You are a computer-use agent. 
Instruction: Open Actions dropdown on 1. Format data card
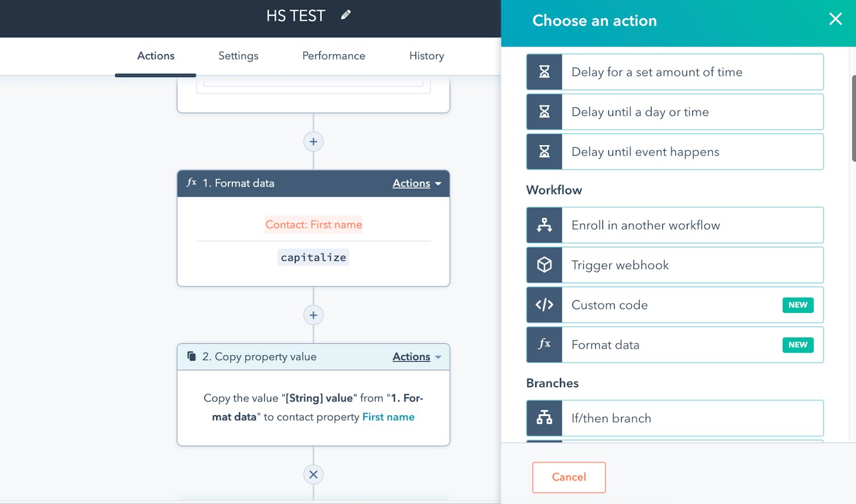pyautogui.click(x=417, y=183)
